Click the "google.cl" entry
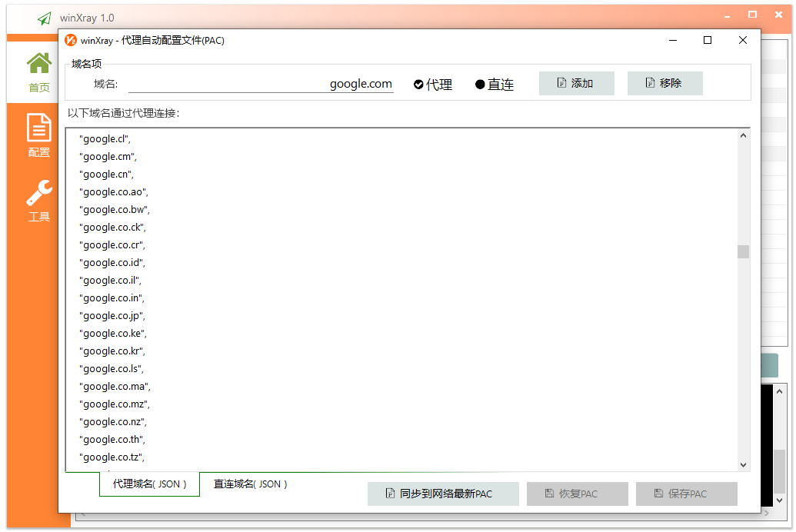 click(105, 139)
